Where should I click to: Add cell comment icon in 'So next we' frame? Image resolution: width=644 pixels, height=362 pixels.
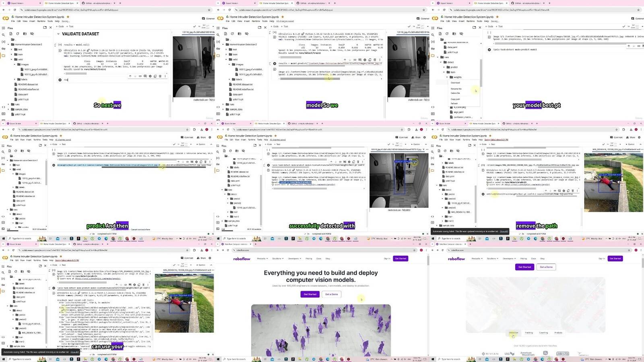(x=145, y=76)
